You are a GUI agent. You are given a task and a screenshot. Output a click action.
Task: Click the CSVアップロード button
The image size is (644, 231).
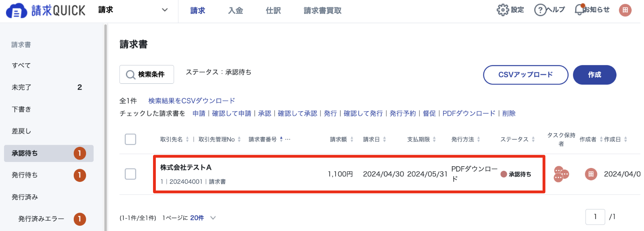pos(526,75)
